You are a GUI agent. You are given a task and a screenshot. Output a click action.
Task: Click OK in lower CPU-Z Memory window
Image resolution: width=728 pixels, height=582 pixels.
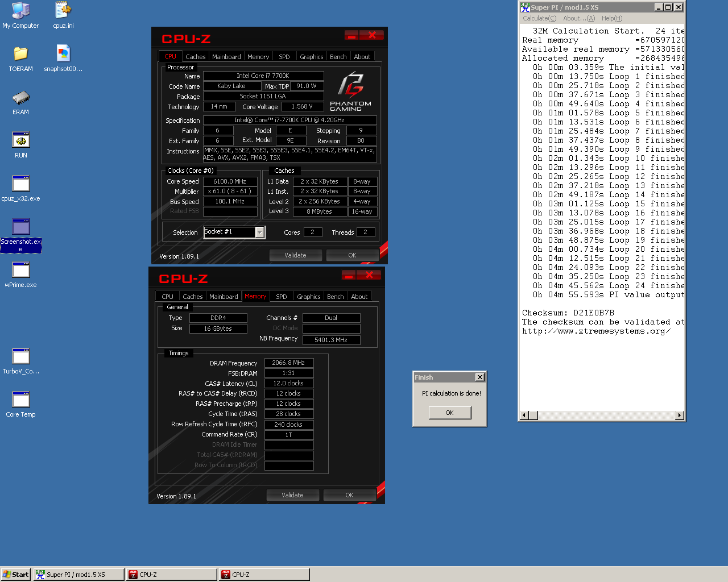(x=349, y=495)
